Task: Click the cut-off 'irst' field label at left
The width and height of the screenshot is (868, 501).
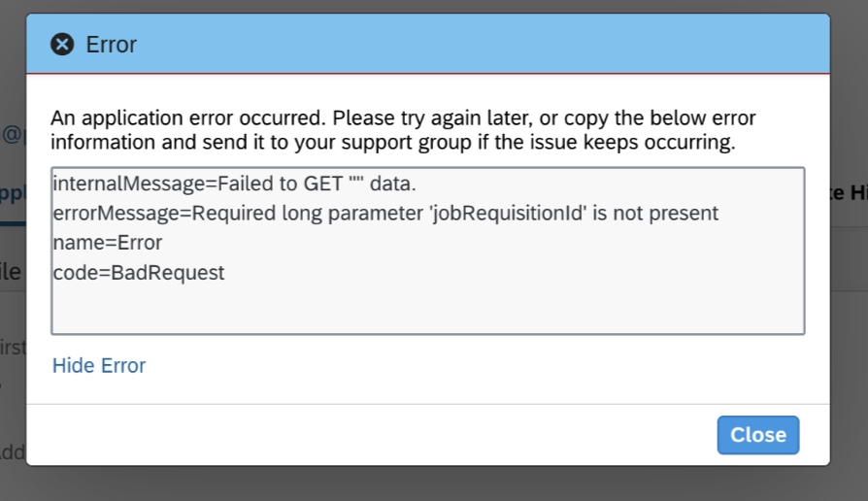Action: 13,347
